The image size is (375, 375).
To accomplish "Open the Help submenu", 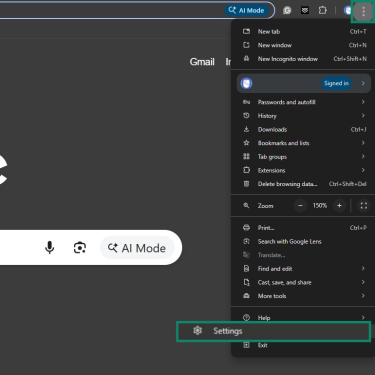I will coord(304,318).
